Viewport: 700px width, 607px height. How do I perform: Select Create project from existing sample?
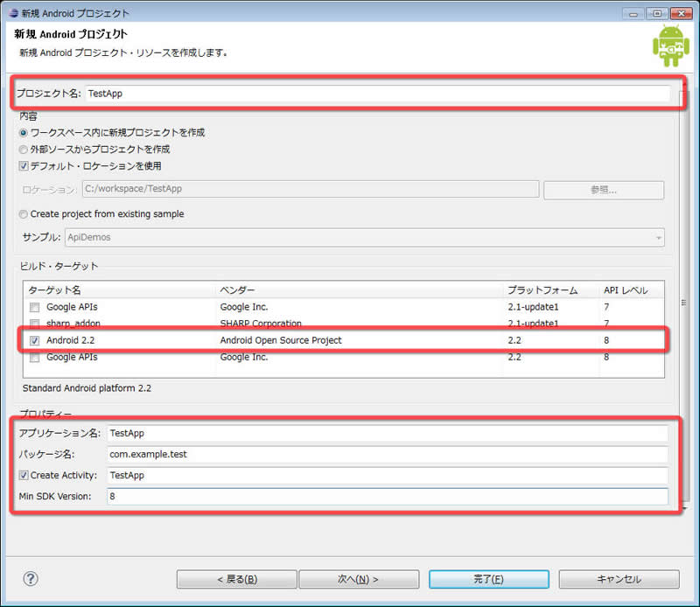[24, 214]
